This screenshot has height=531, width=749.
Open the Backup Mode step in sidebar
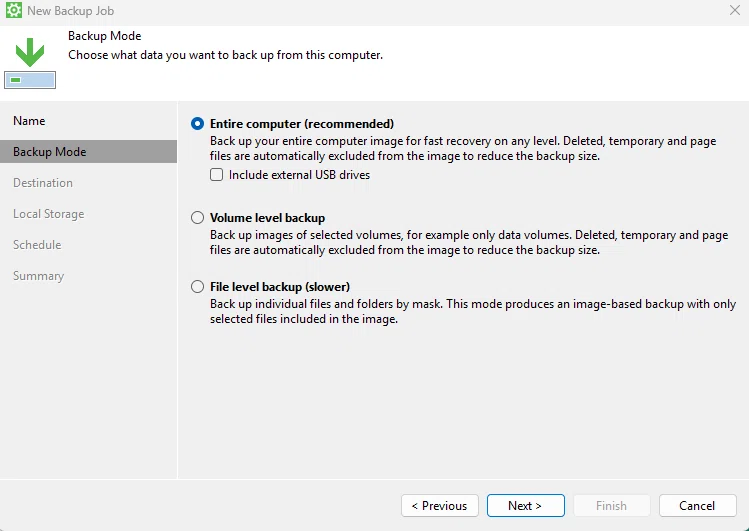(88, 151)
